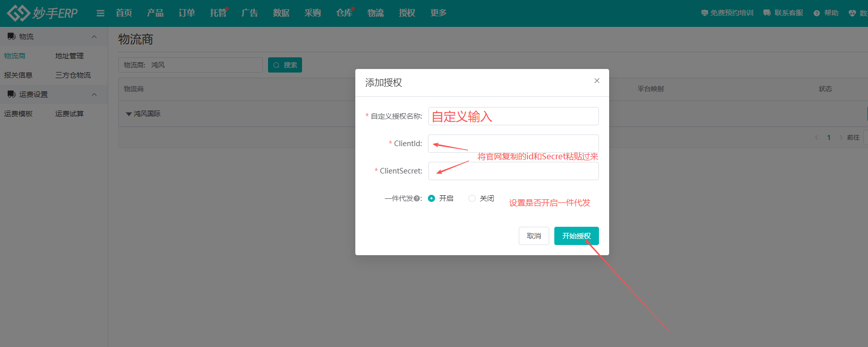
Task: Click the ClientId input field
Action: click(514, 144)
